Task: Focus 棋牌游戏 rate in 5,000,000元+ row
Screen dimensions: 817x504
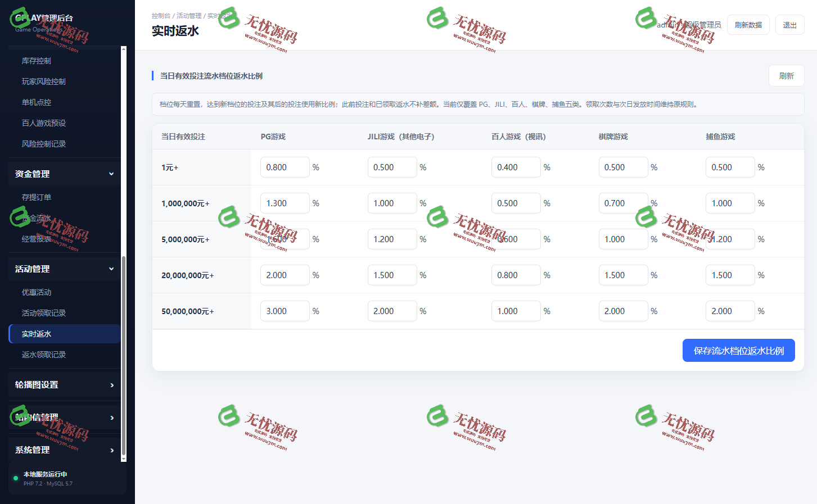Action: [624, 239]
